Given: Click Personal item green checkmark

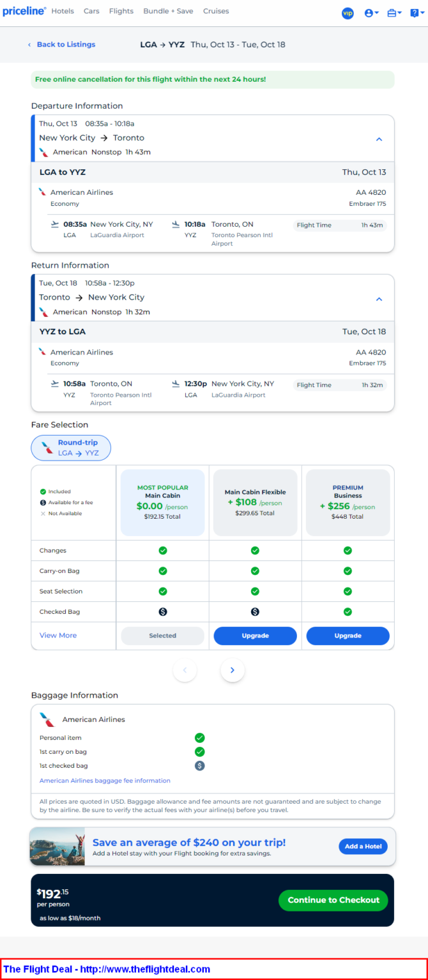Looking at the screenshot, I should (199, 738).
